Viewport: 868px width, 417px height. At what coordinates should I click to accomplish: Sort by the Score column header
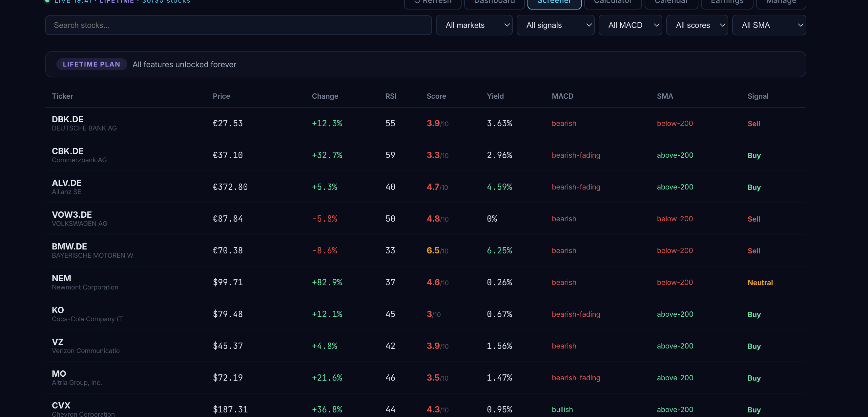tap(436, 96)
